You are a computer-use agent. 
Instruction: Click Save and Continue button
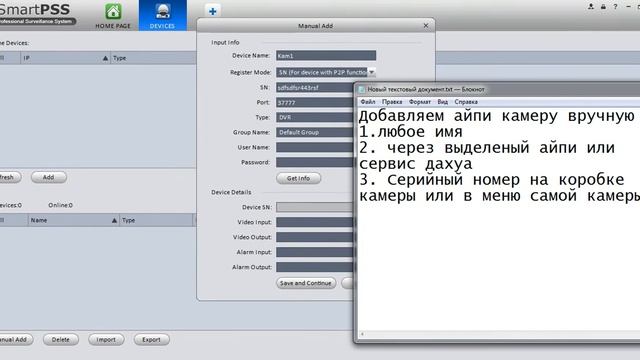pyautogui.click(x=306, y=283)
